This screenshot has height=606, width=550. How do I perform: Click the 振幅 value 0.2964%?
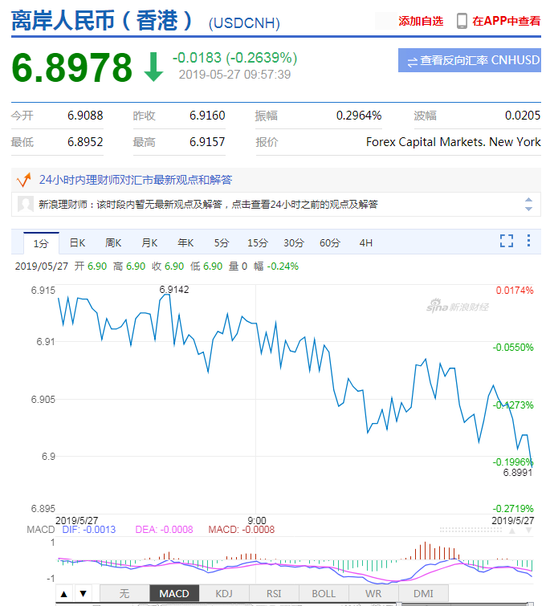[359, 116]
